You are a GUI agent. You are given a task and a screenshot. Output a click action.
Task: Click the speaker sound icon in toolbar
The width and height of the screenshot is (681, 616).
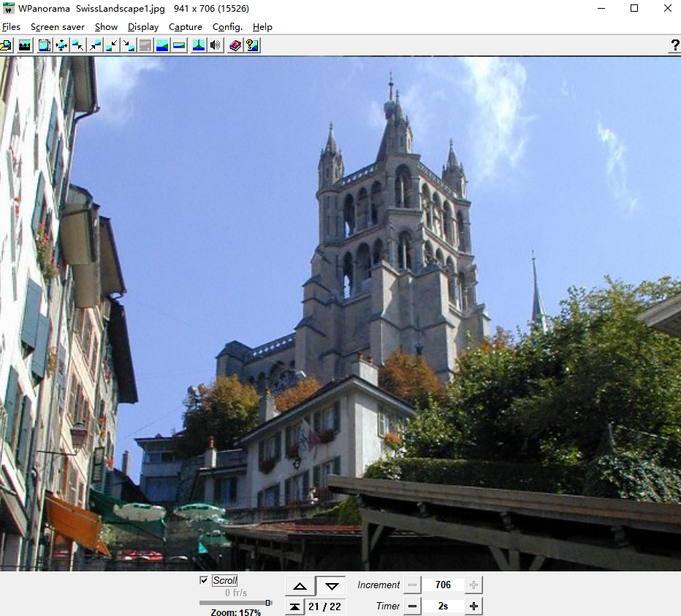tap(215, 45)
